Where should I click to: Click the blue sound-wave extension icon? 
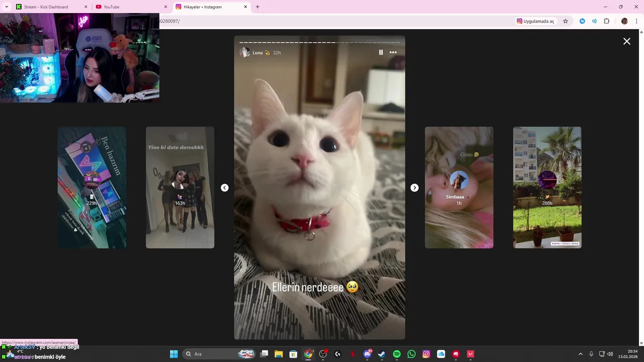594,21
